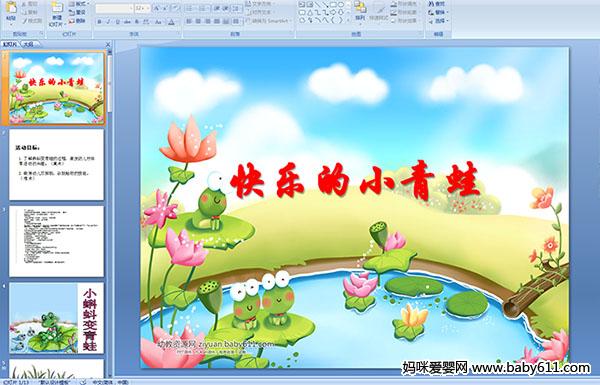Viewport: 600px width, 385px height.
Task: Toggle Italic formatting
Action: (108, 22)
